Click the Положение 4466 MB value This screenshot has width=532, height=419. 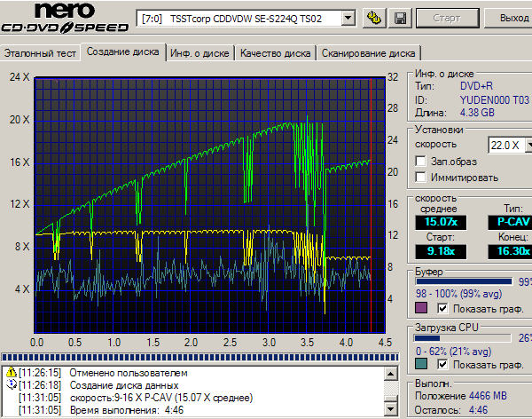pyautogui.click(x=488, y=396)
